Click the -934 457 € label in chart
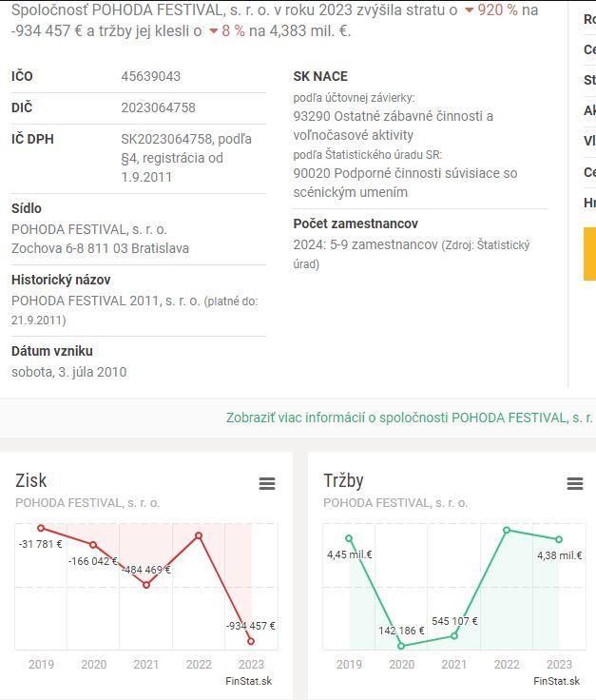This screenshot has width=596, height=700. click(251, 626)
